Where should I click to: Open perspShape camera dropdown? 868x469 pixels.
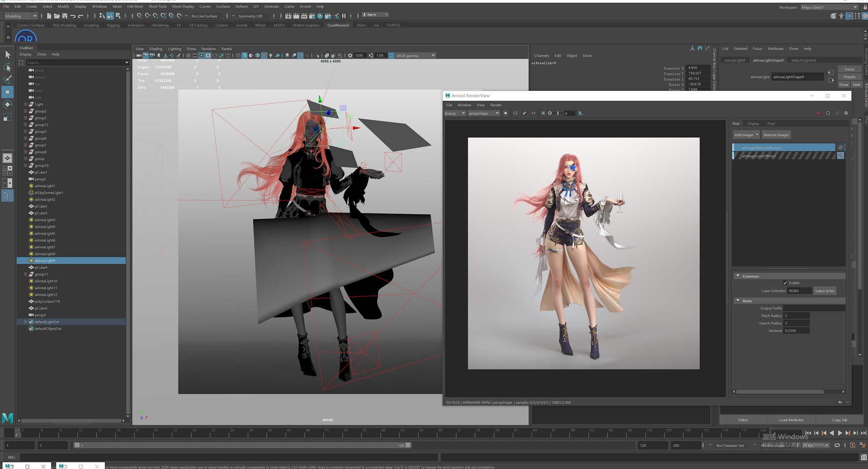(x=484, y=114)
